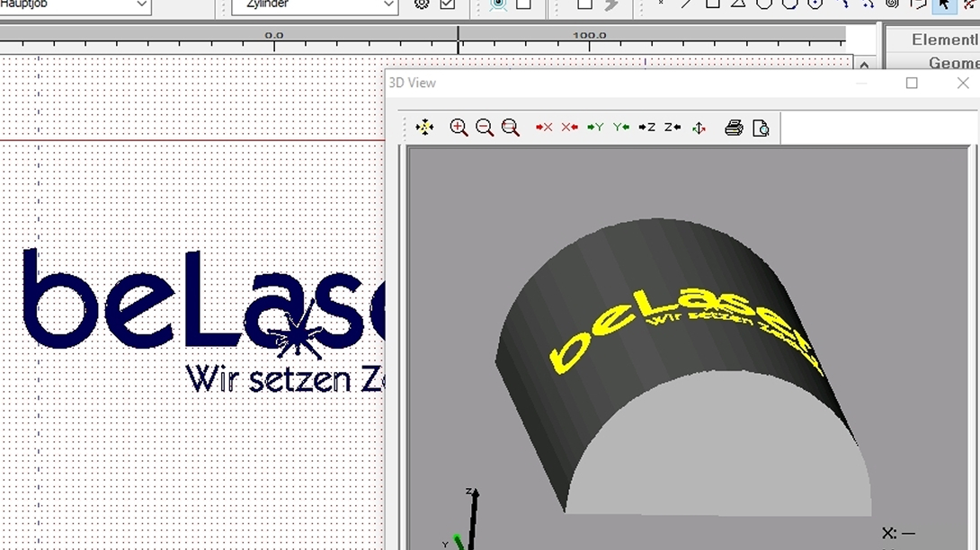View from negative X direction
The height and width of the screenshot is (550, 980).
pos(569,128)
